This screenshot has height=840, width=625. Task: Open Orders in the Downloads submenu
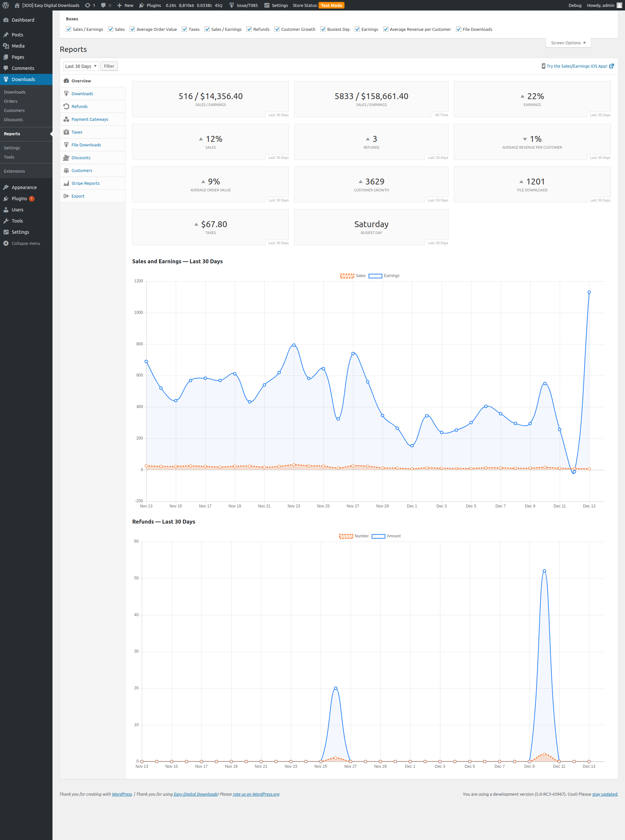tap(10, 101)
